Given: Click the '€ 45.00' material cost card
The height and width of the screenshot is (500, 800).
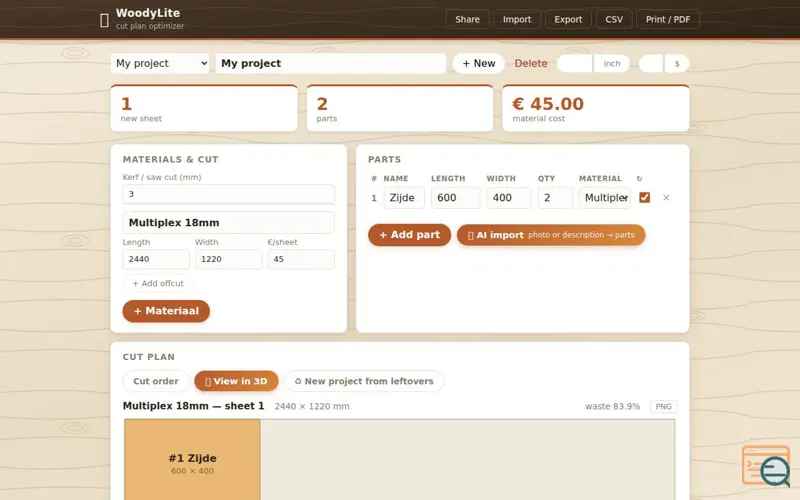Looking at the screenshot, I should coord(596,108).
